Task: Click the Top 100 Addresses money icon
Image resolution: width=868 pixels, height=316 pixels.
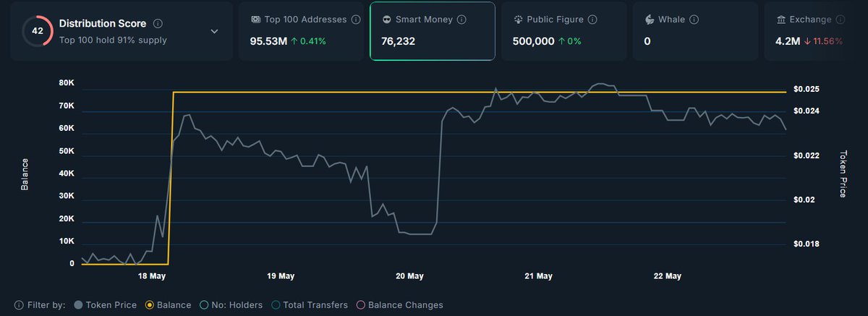Action: (x=255, y=20)
